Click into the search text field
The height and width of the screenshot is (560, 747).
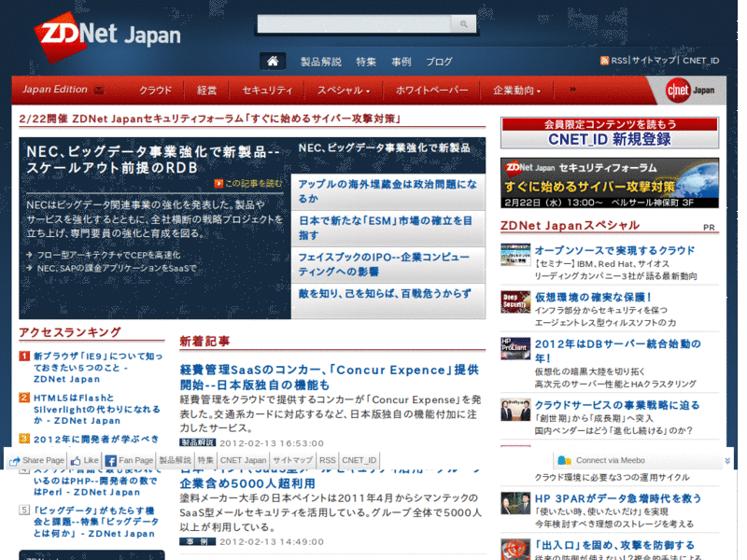[x=355, y=24]
